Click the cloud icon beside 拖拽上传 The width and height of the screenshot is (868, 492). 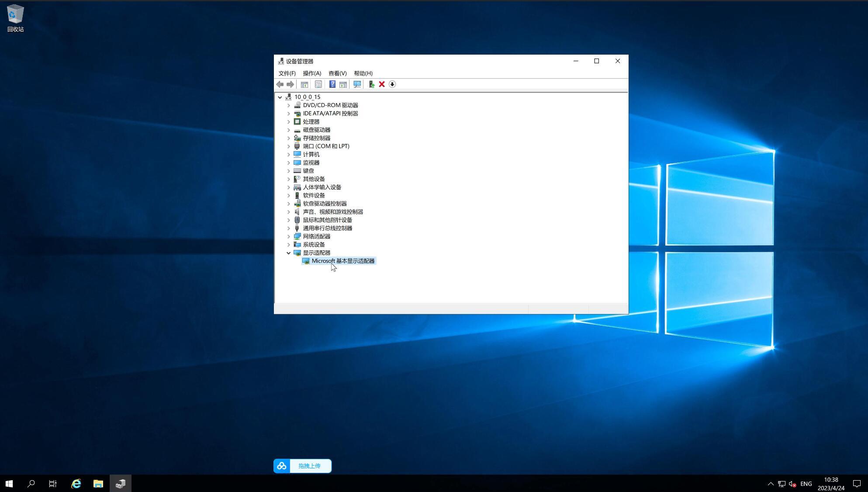click(x=282, y=466)
